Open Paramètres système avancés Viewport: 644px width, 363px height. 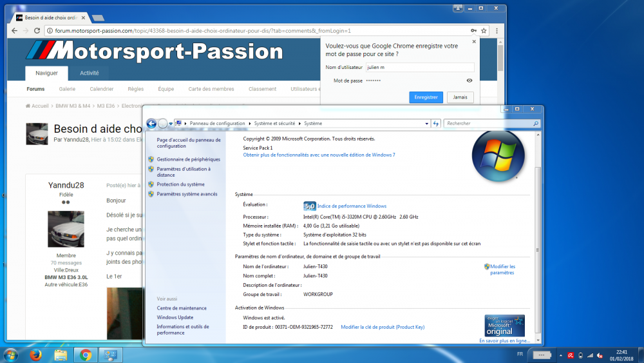[187, 194]
